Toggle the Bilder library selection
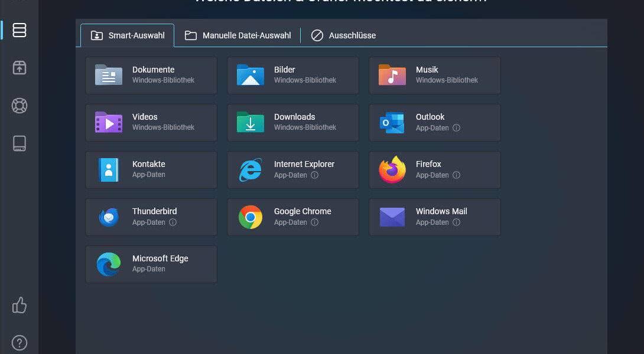The width and height of the screenshot is (644, 354). point(293,75)
